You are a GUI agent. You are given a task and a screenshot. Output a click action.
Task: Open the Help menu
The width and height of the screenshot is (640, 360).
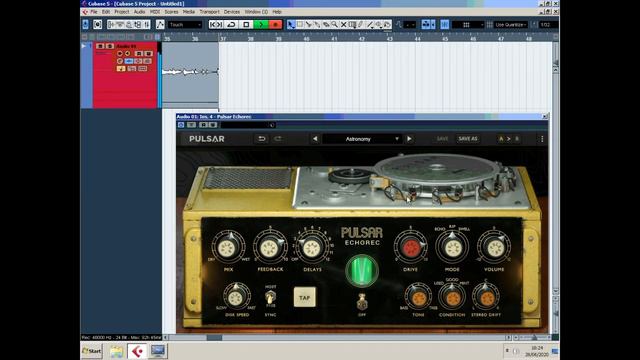pyautogui.click(x=277, y=12)
